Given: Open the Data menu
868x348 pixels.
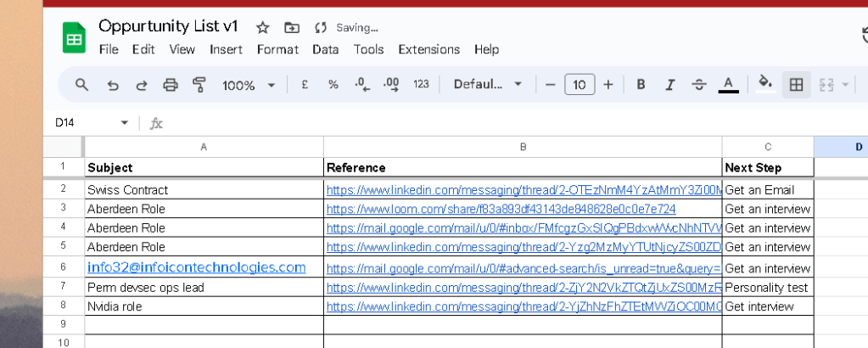Looking at the screenshot, I should [x=326, y=49].
